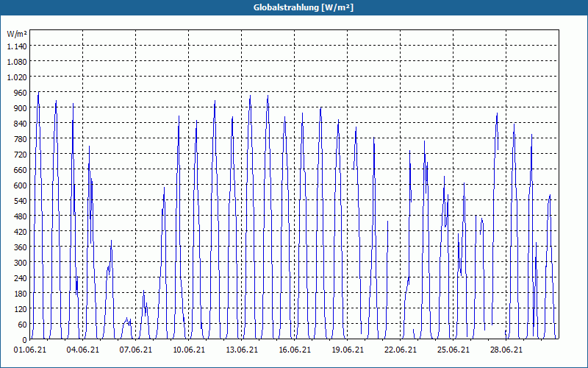The height and width of the screenshot is (368, 588).
Task: Click the 1.020 y-axis value
Action: click(x=17, y=77)
